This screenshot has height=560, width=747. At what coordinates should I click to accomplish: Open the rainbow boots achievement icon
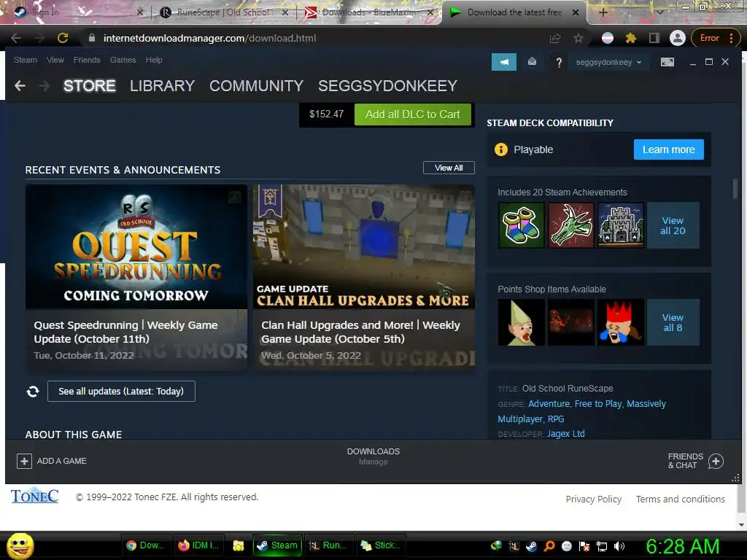click(521, 225)
